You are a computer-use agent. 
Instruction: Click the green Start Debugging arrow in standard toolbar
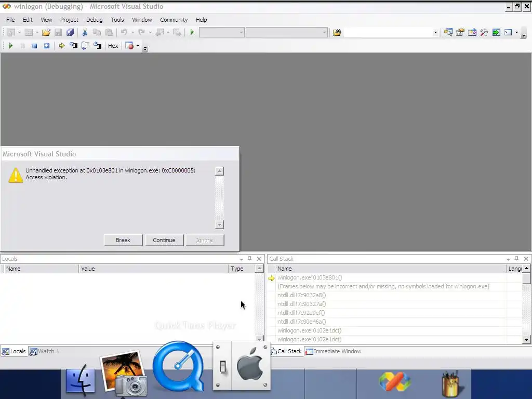[x=192, y=33]
